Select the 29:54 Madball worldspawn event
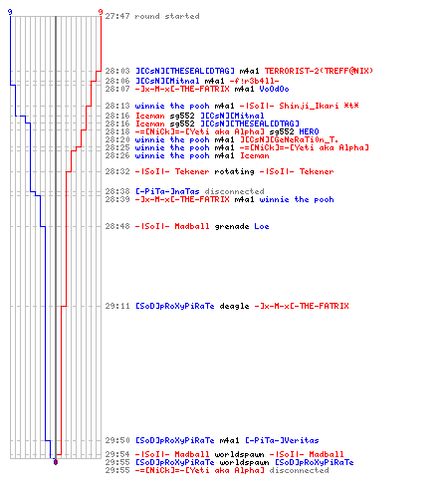This screenshot has width=448, height=498. pyautogui.click(x=224, y=454)
